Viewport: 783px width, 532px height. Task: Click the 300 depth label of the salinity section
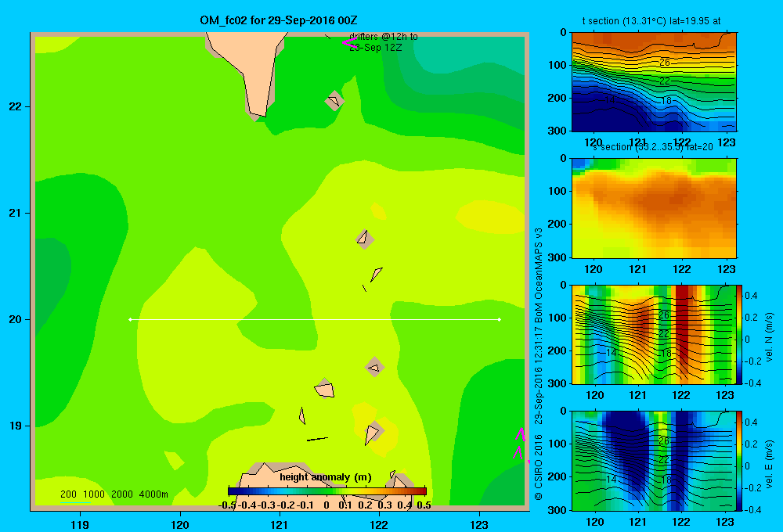pos(559,257)
